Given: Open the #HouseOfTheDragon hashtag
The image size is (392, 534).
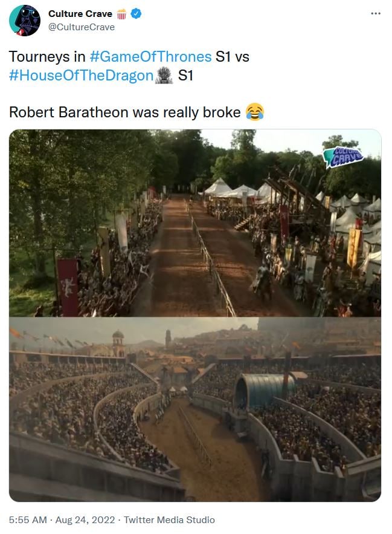Looking at the screenshot, I should [82, 75].
